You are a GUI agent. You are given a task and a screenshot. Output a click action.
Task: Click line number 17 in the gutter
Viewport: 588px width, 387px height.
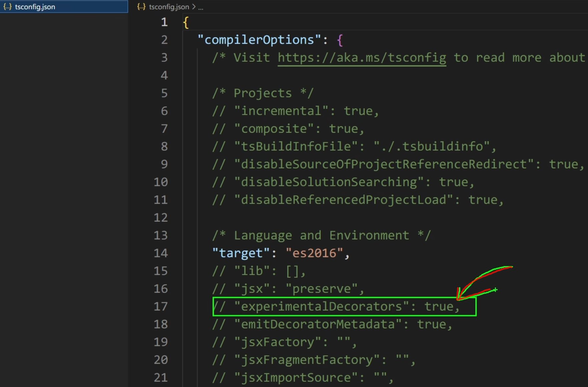[160, 307]
